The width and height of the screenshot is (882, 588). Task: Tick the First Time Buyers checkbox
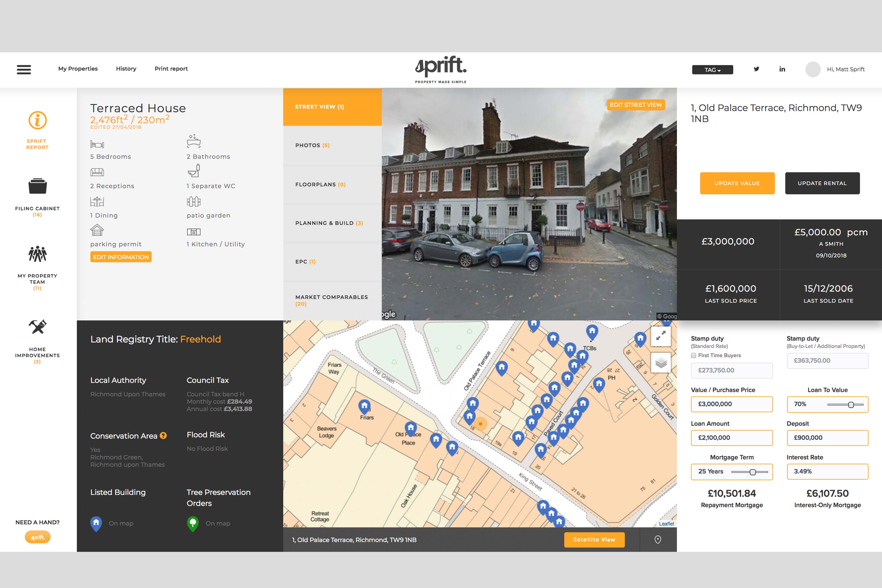[x=693, y=355]
